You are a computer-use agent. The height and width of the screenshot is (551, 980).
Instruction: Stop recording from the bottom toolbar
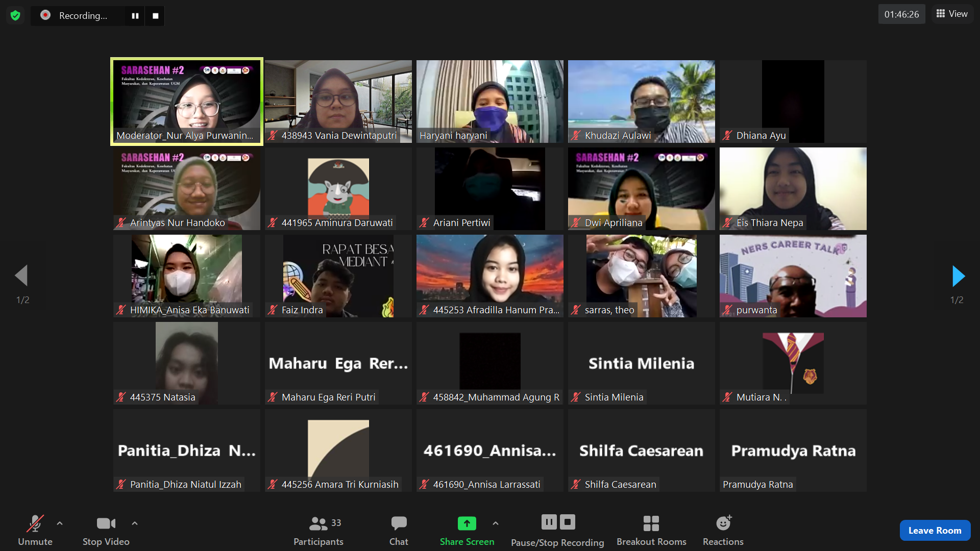(x=567, y=522)
